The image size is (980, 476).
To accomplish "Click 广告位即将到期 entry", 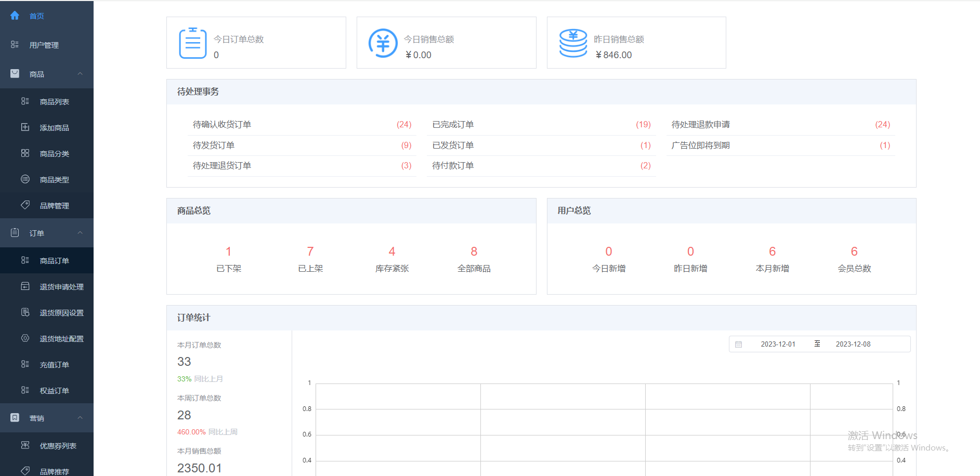I will [x=780, y=146].
